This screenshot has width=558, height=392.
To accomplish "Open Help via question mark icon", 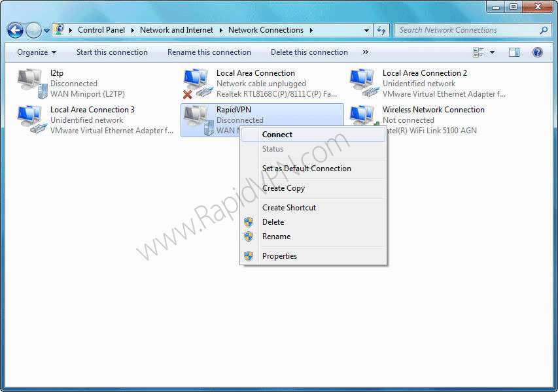I will 537,52.
